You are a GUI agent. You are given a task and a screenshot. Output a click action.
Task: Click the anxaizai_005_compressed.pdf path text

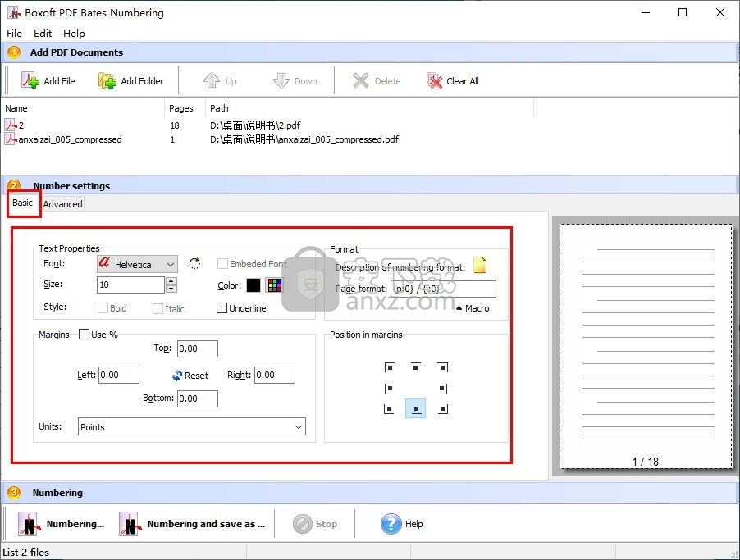tap(304, 139)
